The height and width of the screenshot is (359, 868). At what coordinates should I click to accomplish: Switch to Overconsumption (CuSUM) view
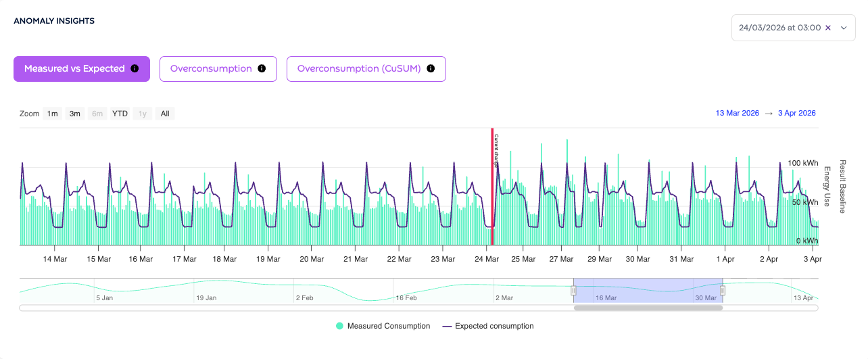(x=366, y=69)
